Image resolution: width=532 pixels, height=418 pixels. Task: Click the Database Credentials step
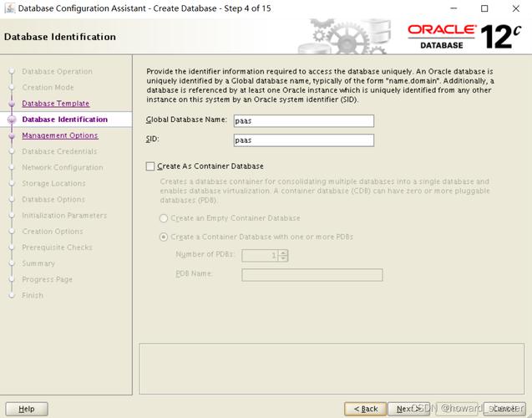pos(59,151)
